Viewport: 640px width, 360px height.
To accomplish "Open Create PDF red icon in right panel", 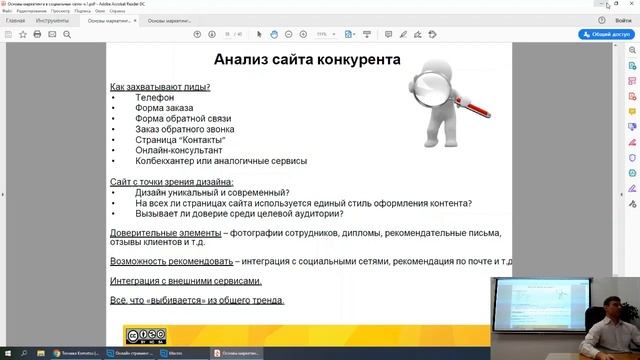I will pos(632,96).
